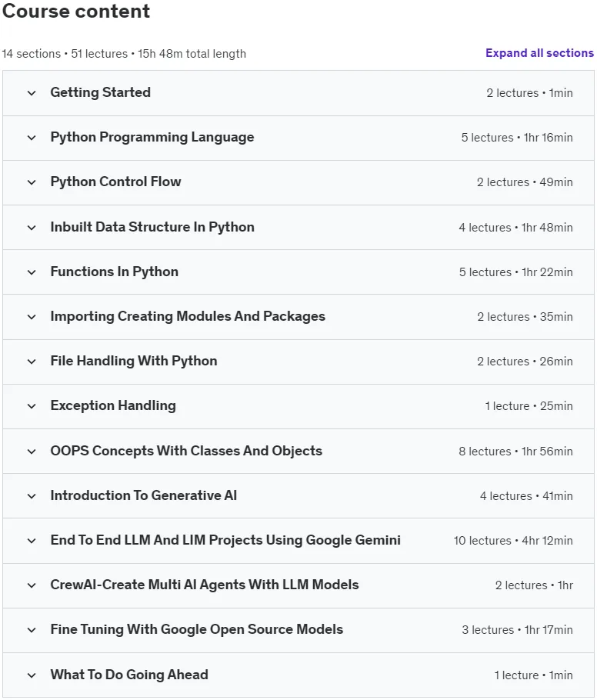Viewport: 597px width, 700px height.
Task: Click the Getting Started section title
Action: click(101, 92)
